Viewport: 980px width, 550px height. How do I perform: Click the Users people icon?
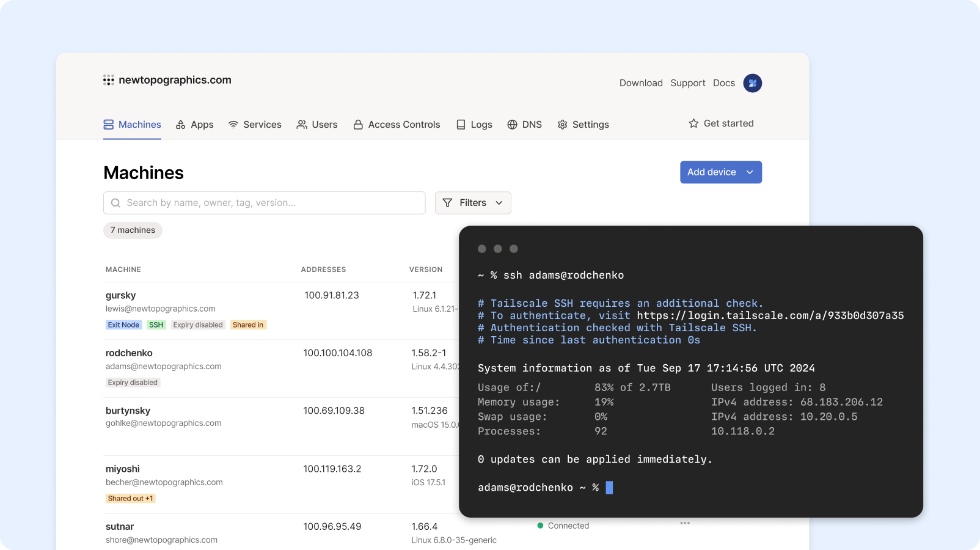coord(302,125)
